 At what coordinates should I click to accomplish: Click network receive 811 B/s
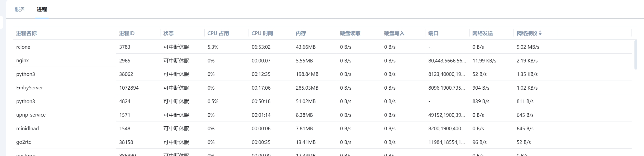pyautogui.click(x=525, y=101)
